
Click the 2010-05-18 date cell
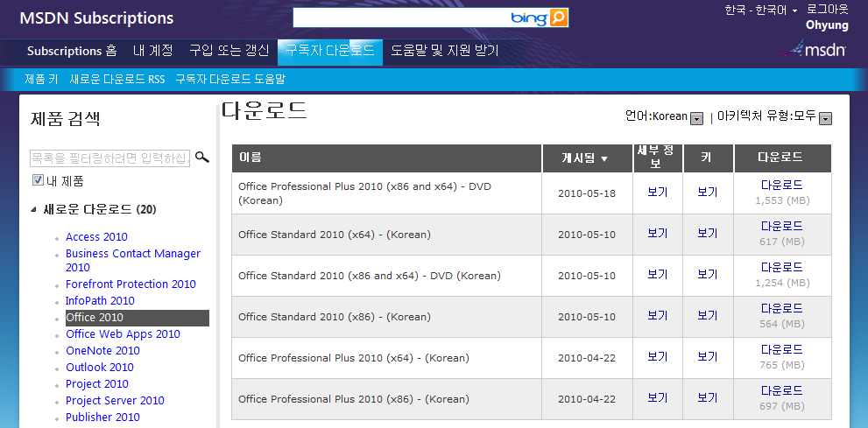tap(587, 193)
